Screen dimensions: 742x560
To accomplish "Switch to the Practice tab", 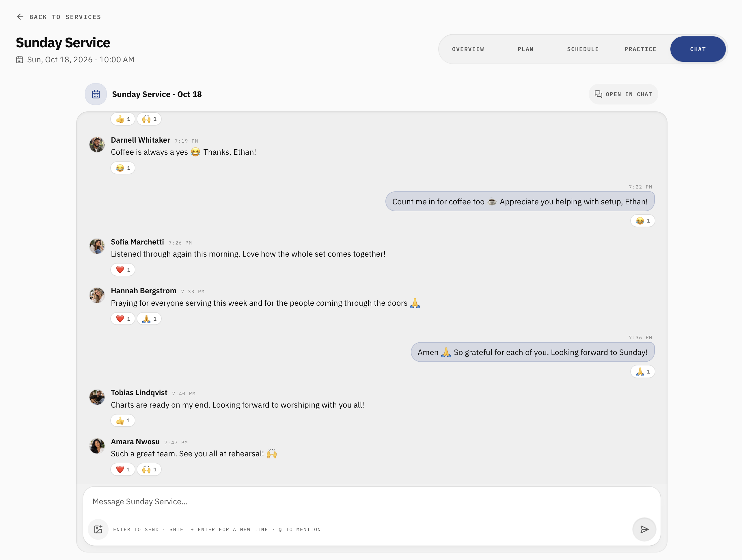I will pyautogui.click(x=640, y=49).
